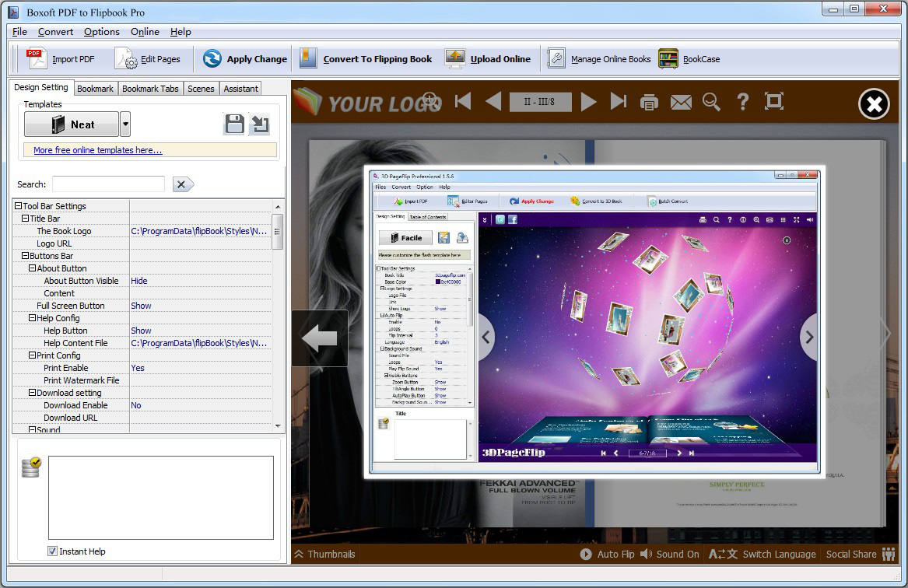
Task: Select the Full Screen Button Show value
Action: 201,306
